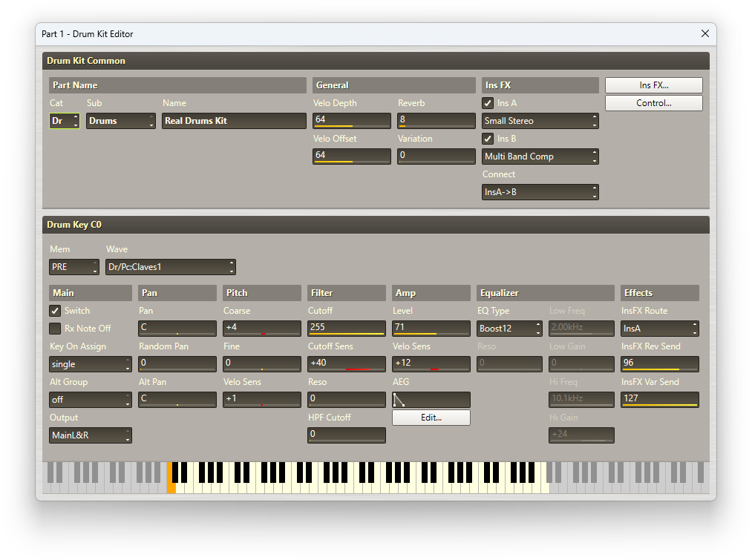Expand the Key On Assign dropdown
The height and width of the screenshot is (560, 752).
pos(90,364)
